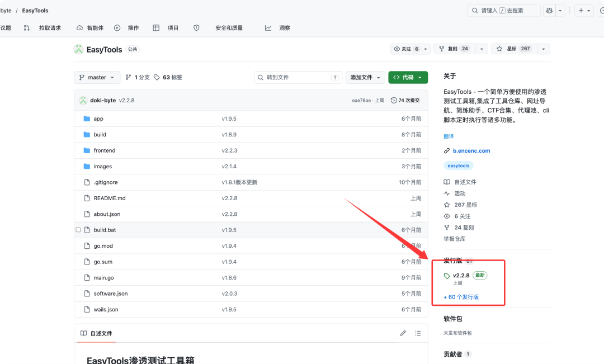This screenshot has width=604, height=364.
Task: Click the v2.2.8 release tag icon
Action: 447,276
